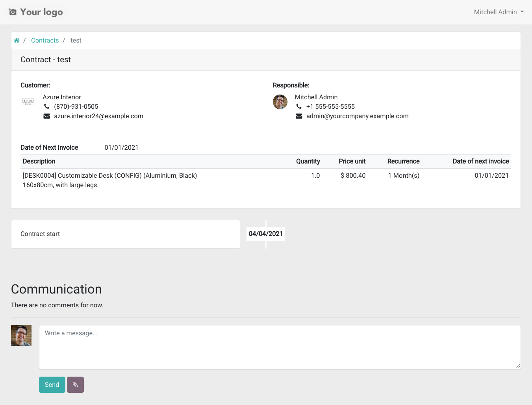Image resolution: width=532 pixels, height=405 pixels.
Task: Navigate to the Contracts breadcrumb link
Action: pos(44,40)
